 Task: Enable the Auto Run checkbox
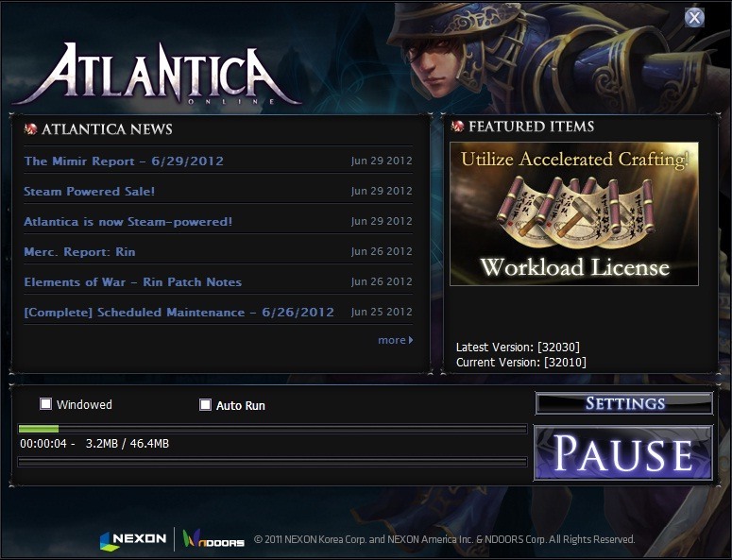coord(205,404)
